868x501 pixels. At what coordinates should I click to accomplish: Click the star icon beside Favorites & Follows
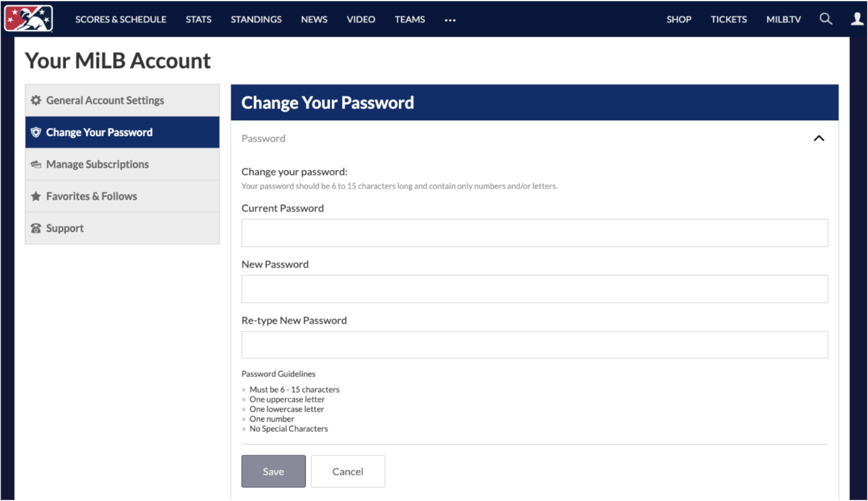(x=36, y=196)
